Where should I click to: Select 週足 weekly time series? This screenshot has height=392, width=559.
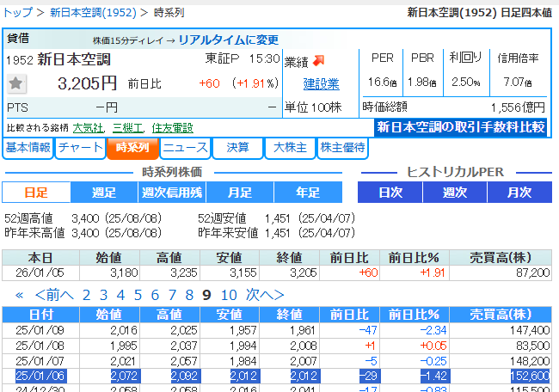click(103, 193)
